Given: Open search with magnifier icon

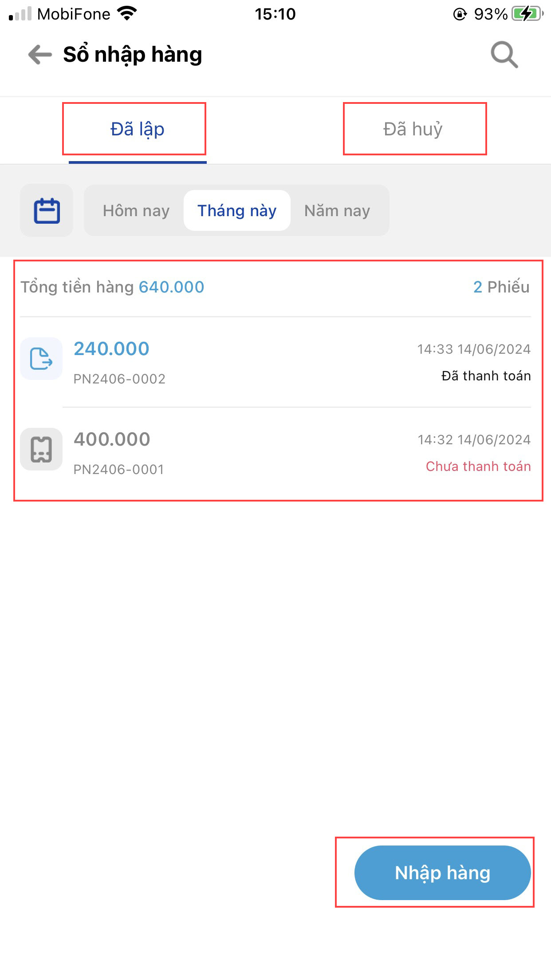Looking at the screenshot, I should coord(504,55).
